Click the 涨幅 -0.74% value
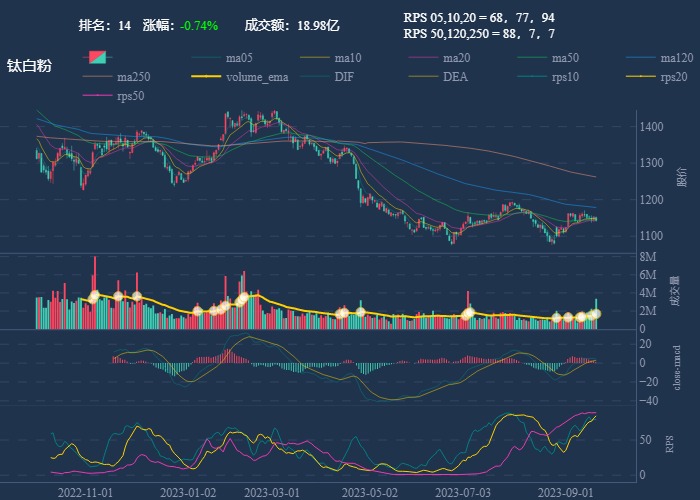The width and height of the screenshot is (700, 500). point(199,25)
